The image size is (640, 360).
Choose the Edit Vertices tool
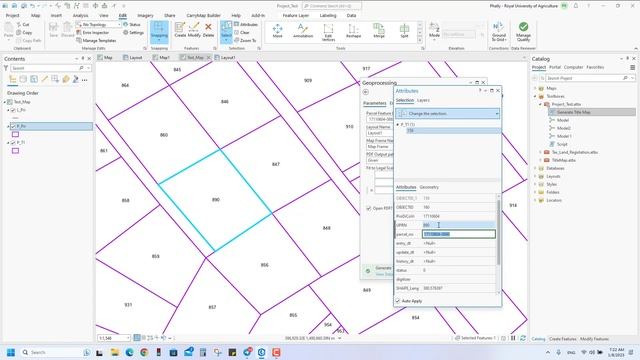(x=328, y=32)
